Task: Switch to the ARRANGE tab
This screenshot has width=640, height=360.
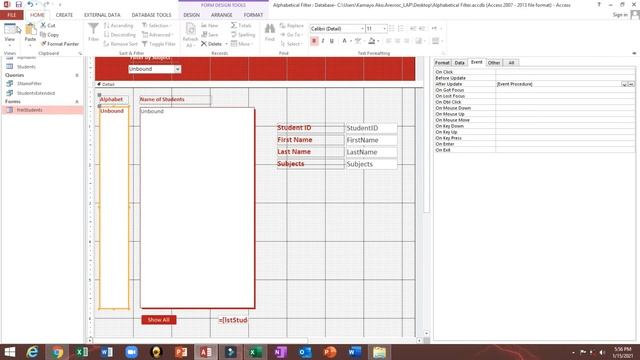Action: click(222, 15)
